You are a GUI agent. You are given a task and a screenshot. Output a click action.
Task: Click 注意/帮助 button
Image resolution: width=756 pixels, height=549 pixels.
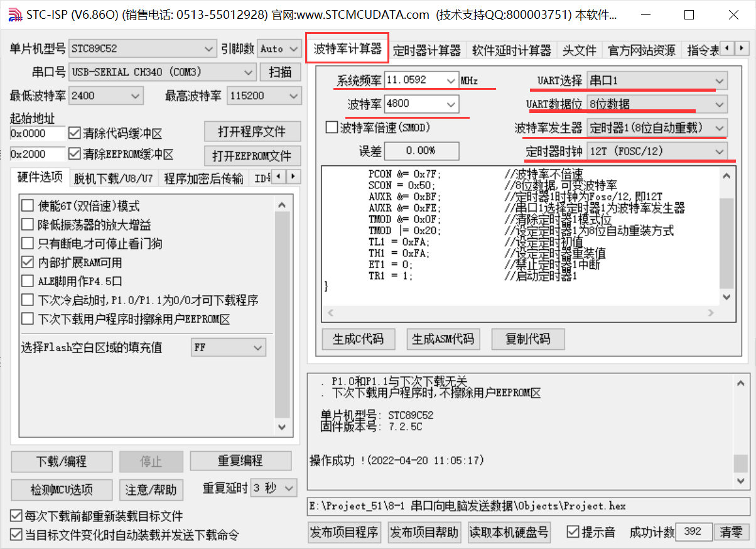pyautogui.click(x=151, y=490)
